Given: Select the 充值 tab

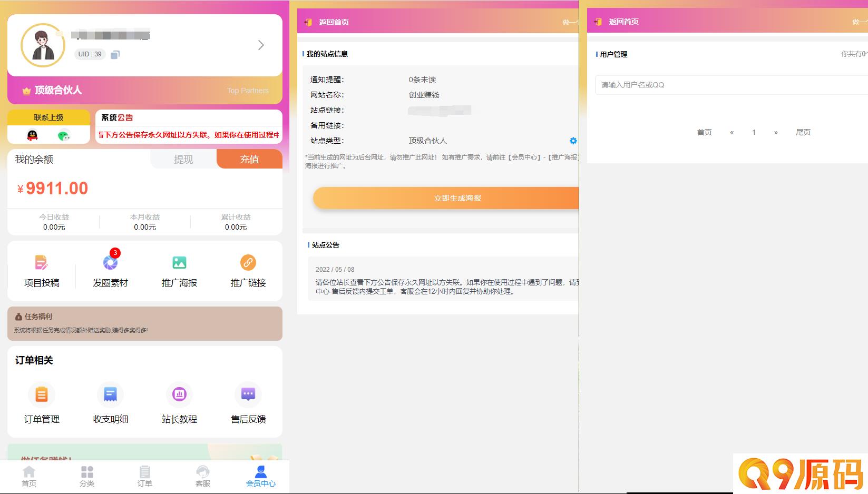Looking at the screenshot, I should tap(249, 159).
